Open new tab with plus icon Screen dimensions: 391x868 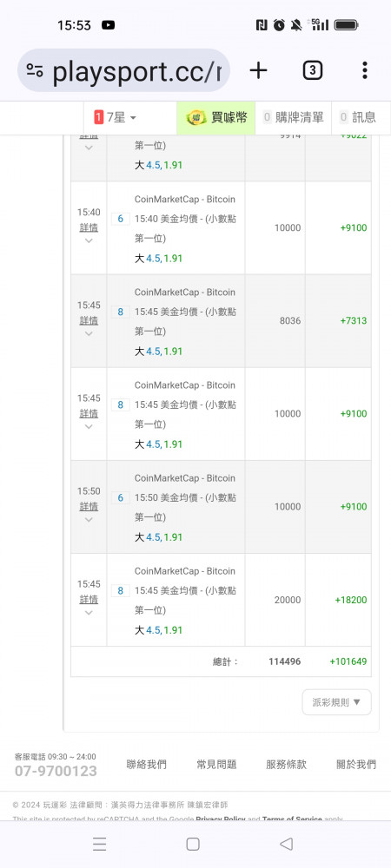[258, 70]
